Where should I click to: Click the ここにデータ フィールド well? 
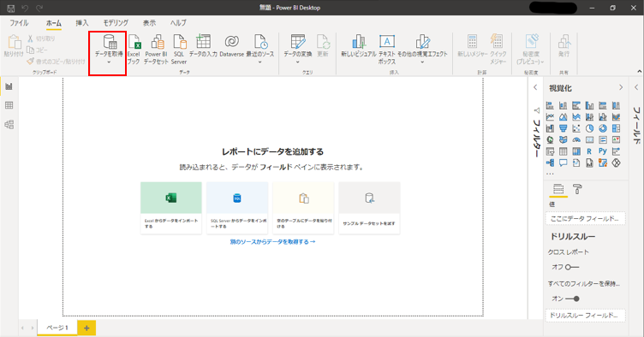(x=585, y=218)
